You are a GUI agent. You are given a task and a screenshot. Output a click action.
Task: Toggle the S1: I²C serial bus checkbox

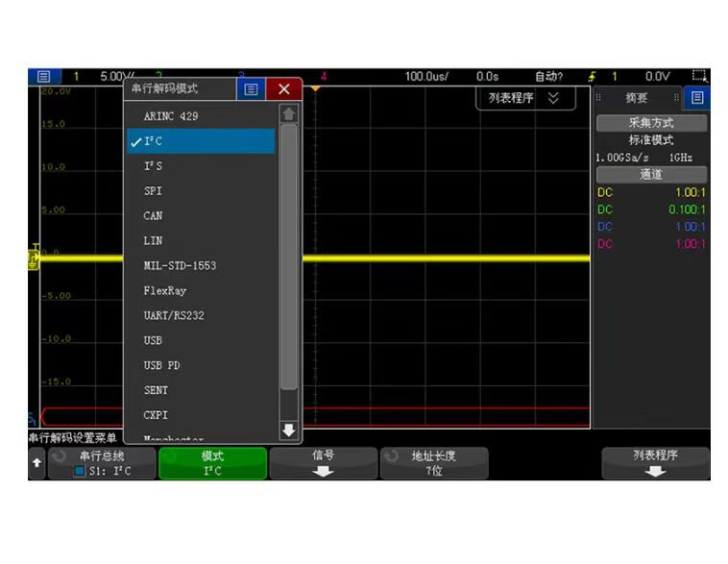81,471
